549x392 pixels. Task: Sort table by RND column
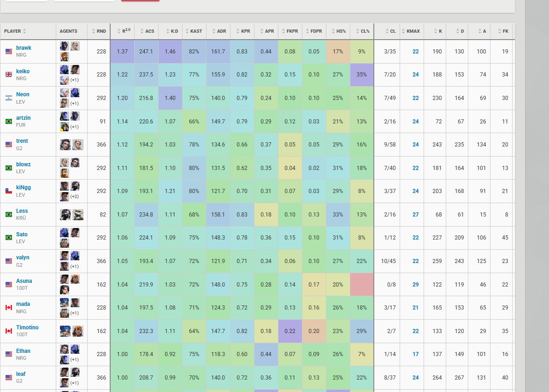point(99,31)
